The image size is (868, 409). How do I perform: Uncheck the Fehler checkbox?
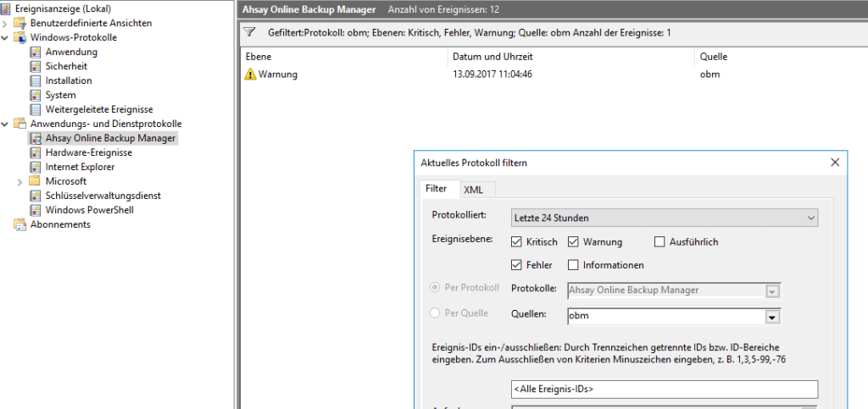click(516, 265)
